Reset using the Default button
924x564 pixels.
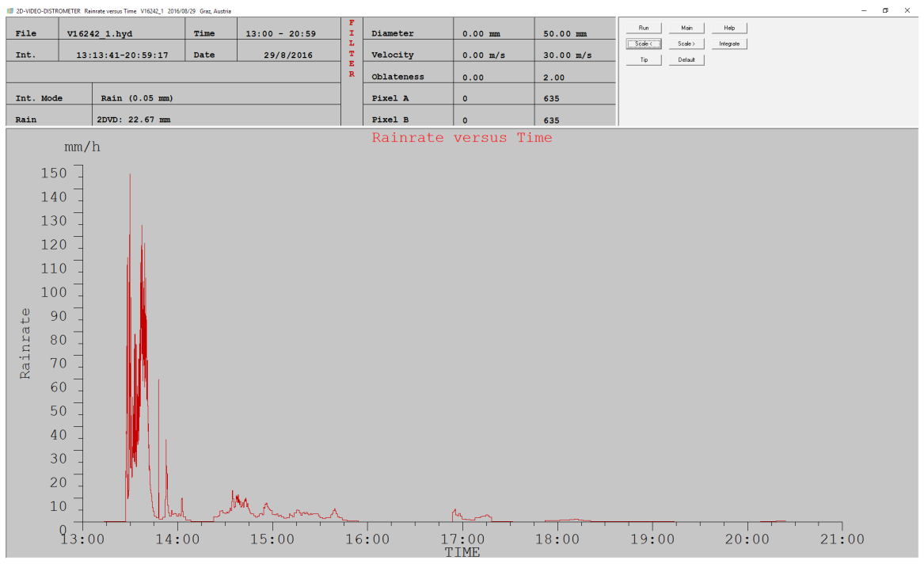point(686,60)
